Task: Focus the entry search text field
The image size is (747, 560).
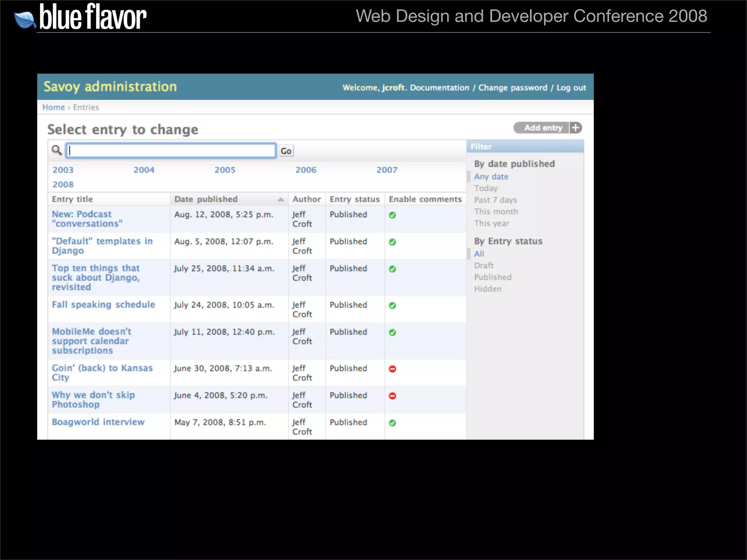Action: tap(171, 151)
